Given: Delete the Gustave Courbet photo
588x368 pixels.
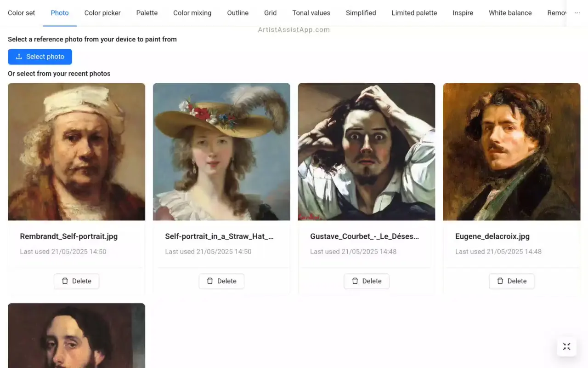Looking at the screenshot, I should coord(367,281).
